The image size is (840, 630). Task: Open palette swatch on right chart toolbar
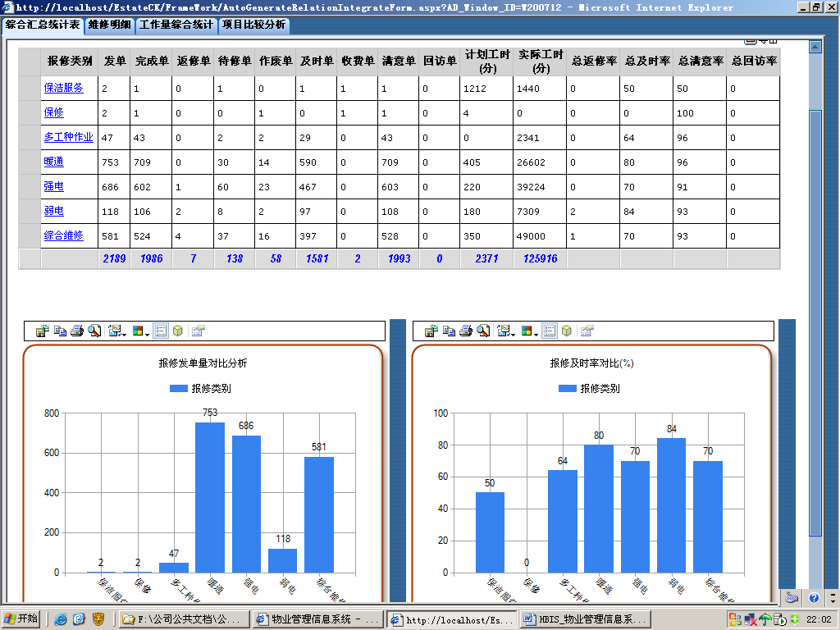pos(527,331)
